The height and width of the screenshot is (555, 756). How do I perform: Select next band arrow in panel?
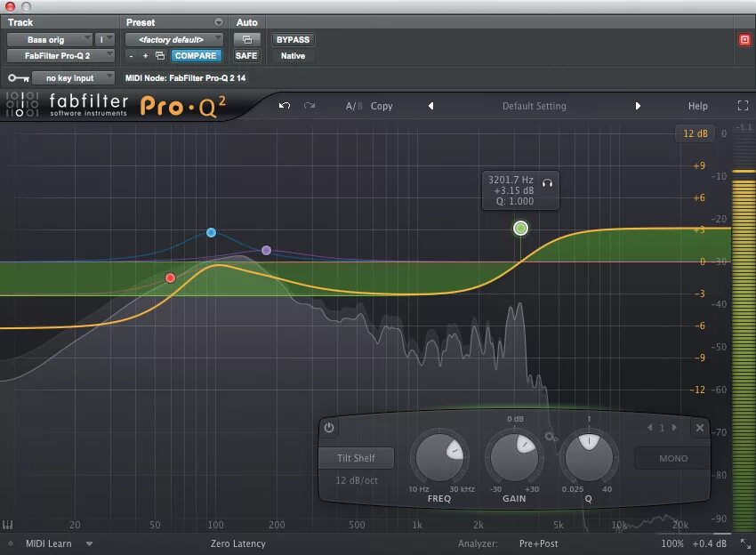pos(674,428)
